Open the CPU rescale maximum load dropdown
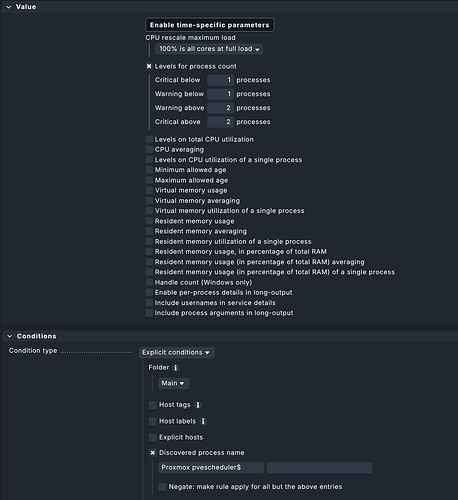Viewport: 458px width, 500px height. [209, 49]
